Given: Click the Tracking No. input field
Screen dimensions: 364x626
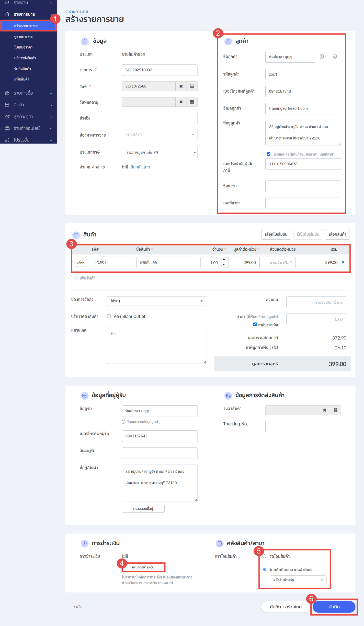Looking at the screenshot, I should click(x=303, y=426).
